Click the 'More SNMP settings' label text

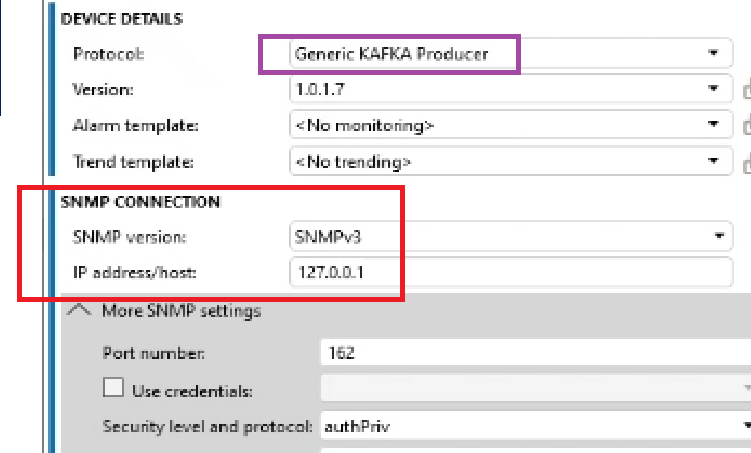pos(181,311)
